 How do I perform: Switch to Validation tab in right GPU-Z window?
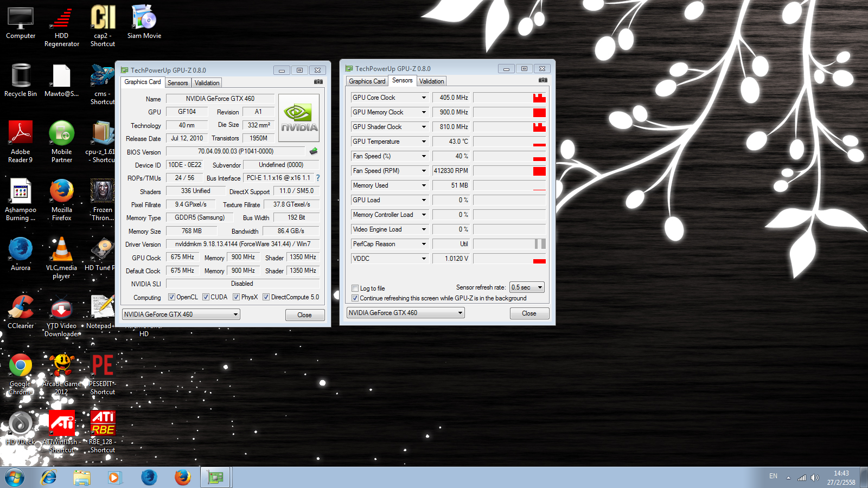[x=432, y=81]
